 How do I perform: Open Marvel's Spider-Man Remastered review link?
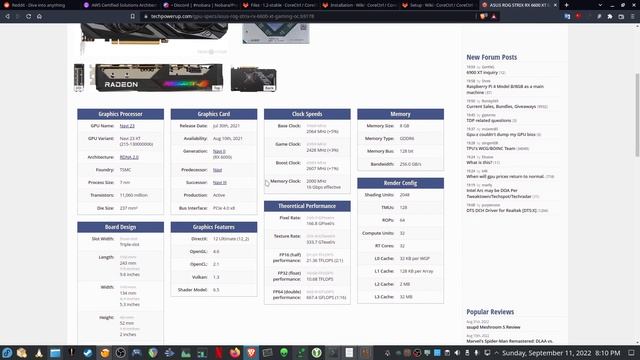(x=509, y=341)
